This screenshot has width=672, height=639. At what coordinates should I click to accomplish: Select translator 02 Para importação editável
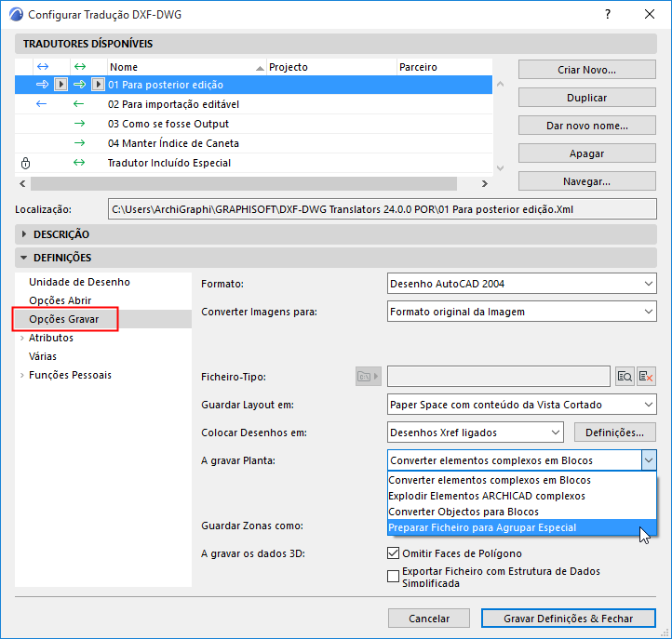click(253, 104)
